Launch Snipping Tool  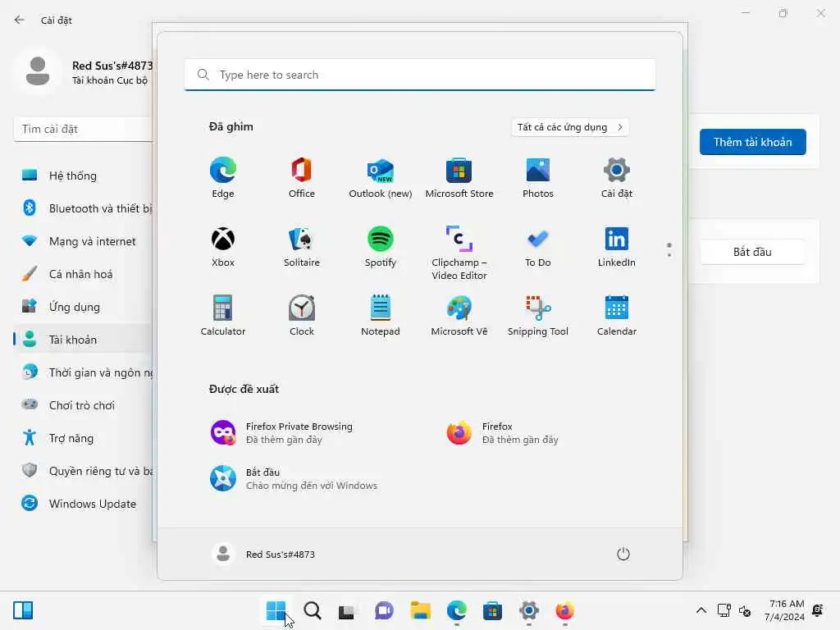coord(538,316)
